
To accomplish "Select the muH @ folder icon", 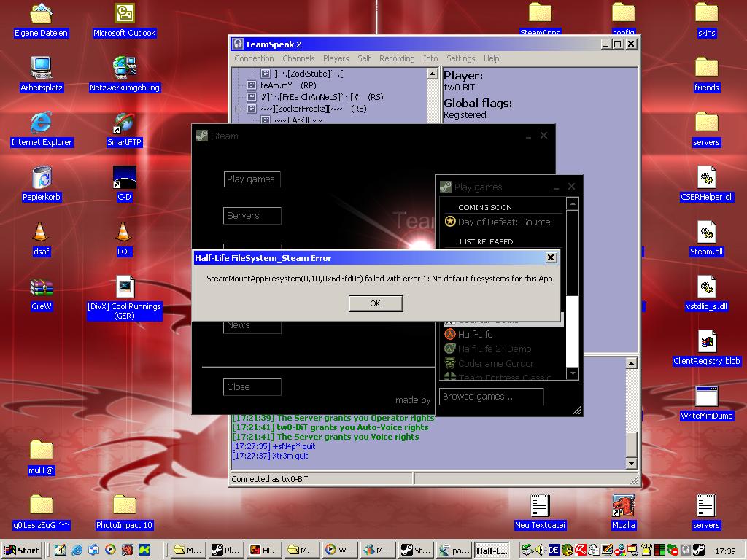I will (x=41, y=458).
